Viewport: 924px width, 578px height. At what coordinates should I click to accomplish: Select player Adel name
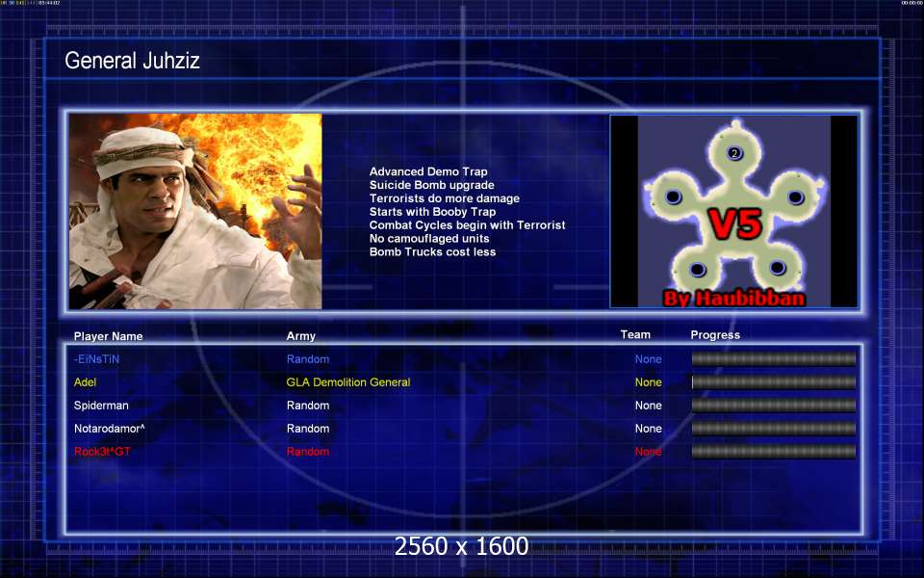[85, 382]
